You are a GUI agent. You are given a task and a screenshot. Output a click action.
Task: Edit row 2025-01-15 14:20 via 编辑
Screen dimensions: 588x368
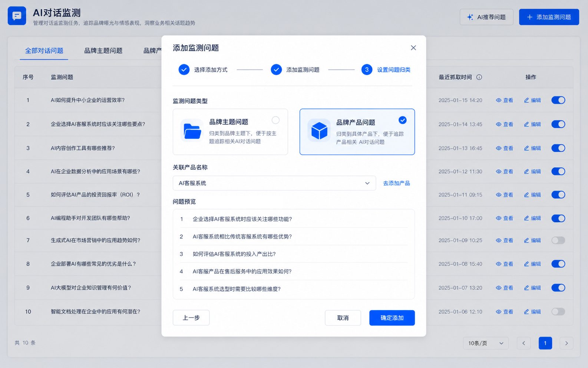coord(532,100)
